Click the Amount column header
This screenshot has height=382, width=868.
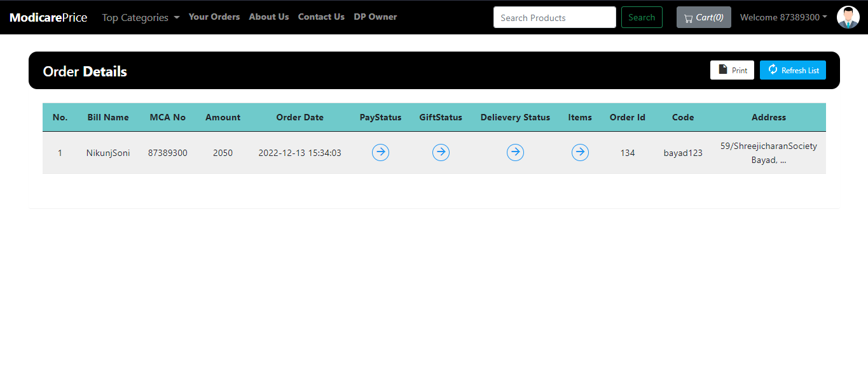223,117
